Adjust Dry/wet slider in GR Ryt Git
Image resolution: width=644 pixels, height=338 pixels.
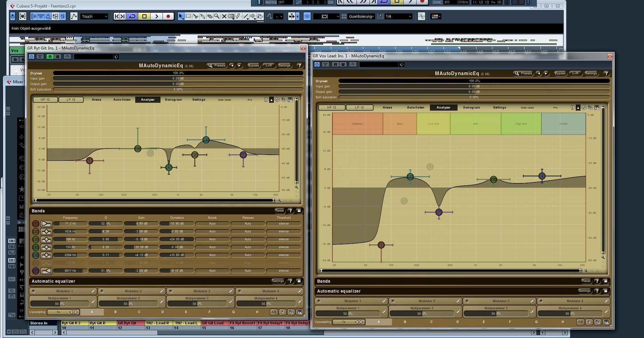(x=178, y=73)
